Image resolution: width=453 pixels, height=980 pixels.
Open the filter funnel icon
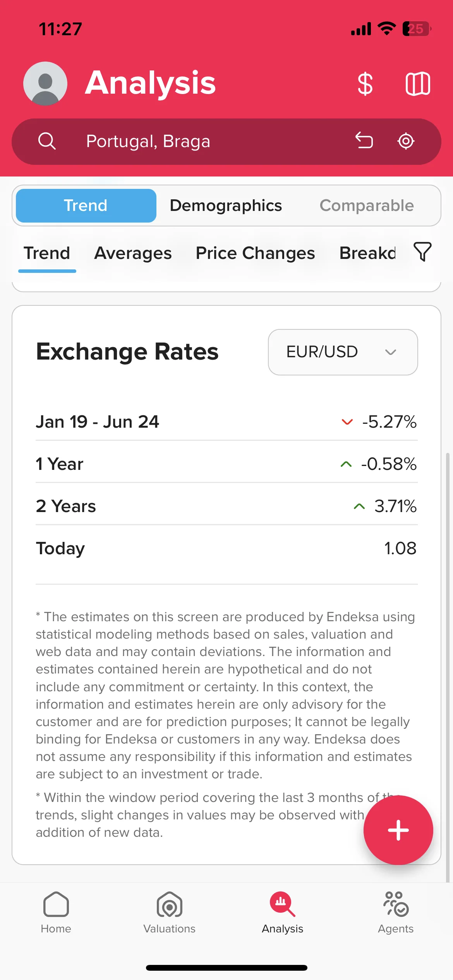422,252
